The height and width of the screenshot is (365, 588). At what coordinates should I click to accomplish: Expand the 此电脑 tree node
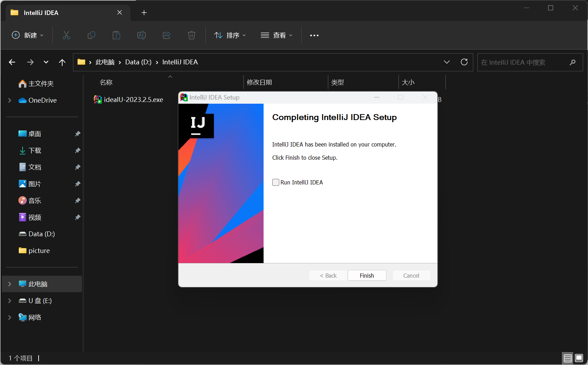10,284
